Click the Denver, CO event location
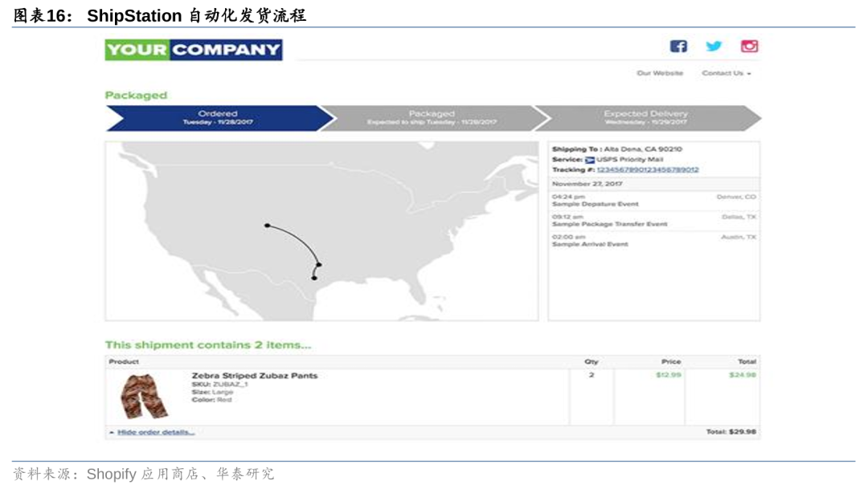Viewport: 868px width, 489px height. tap(735, 197)
